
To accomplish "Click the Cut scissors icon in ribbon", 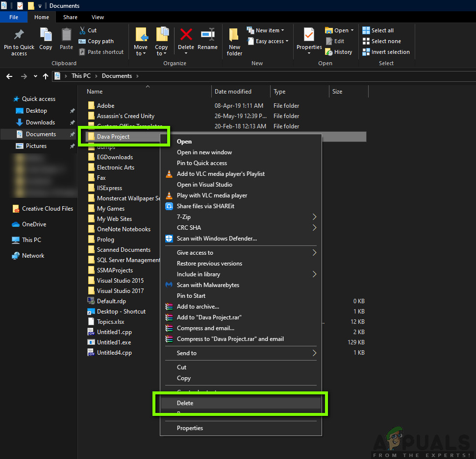I will point(82,30).
